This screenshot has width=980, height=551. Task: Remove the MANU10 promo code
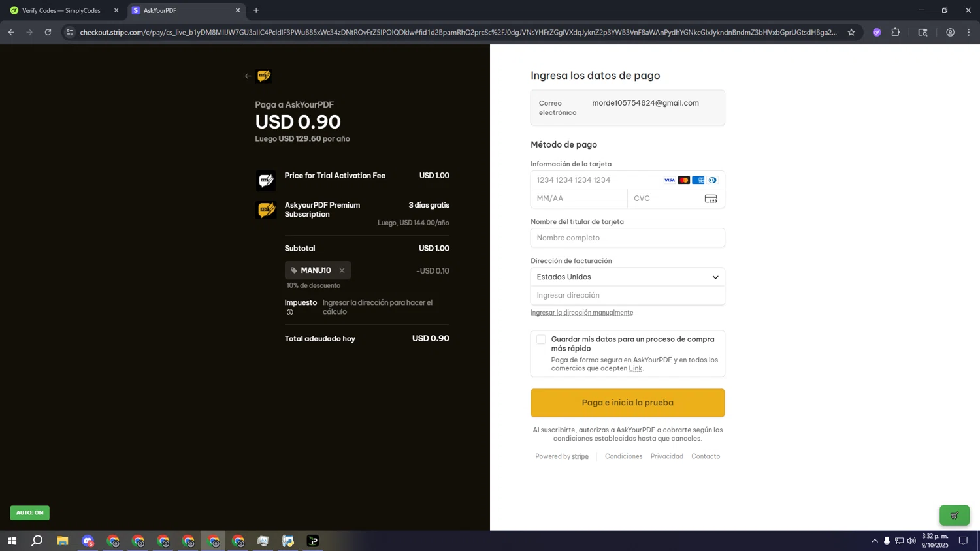tap(342, 270)
